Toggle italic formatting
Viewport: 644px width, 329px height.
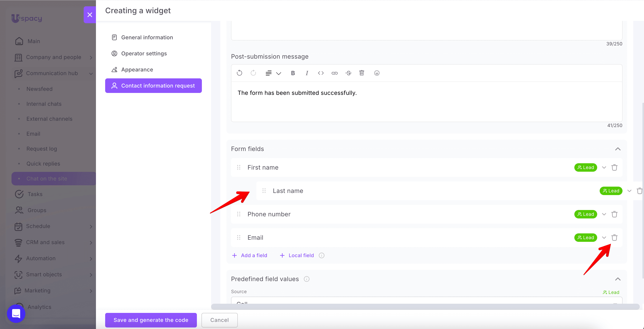pyautogui.click(x=307, y=73)
